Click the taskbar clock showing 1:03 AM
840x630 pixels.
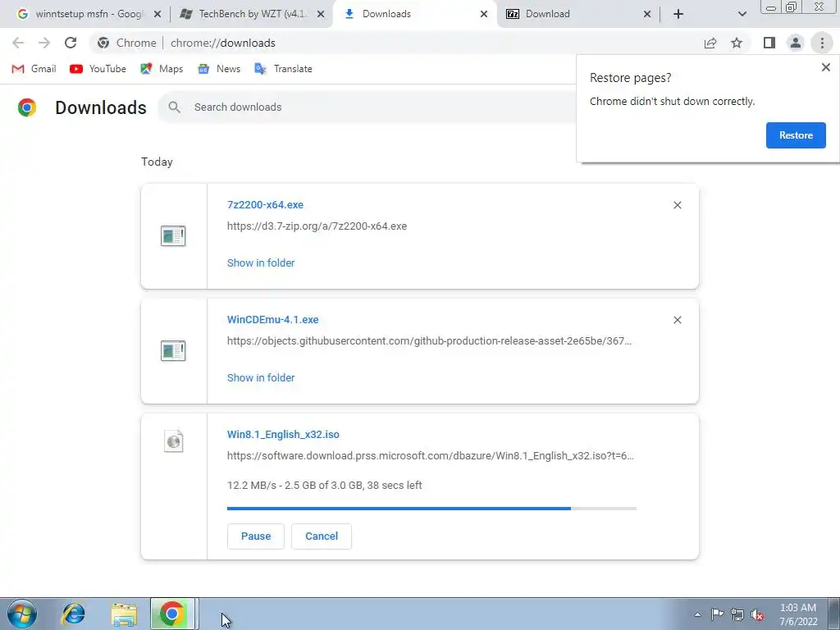click(x=797, y=614)
